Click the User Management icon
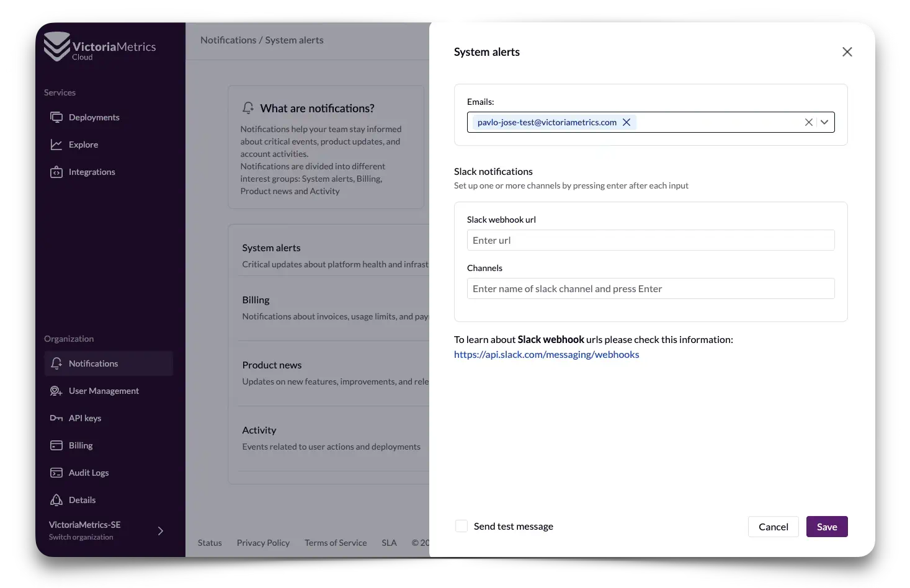The image size is (910, 588). [x=56, y=391]
